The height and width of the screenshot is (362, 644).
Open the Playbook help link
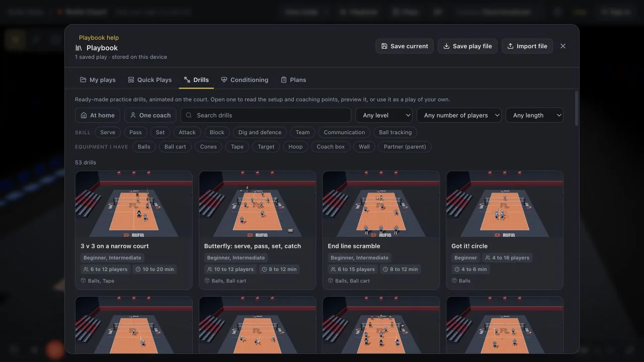tap(99, 38)
